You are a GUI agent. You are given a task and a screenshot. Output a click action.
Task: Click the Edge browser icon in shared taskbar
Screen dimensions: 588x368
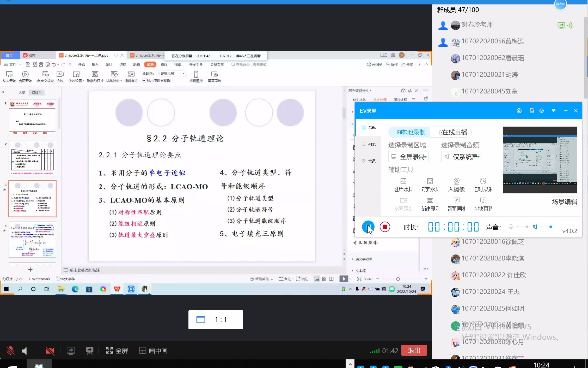coord(75,289)
